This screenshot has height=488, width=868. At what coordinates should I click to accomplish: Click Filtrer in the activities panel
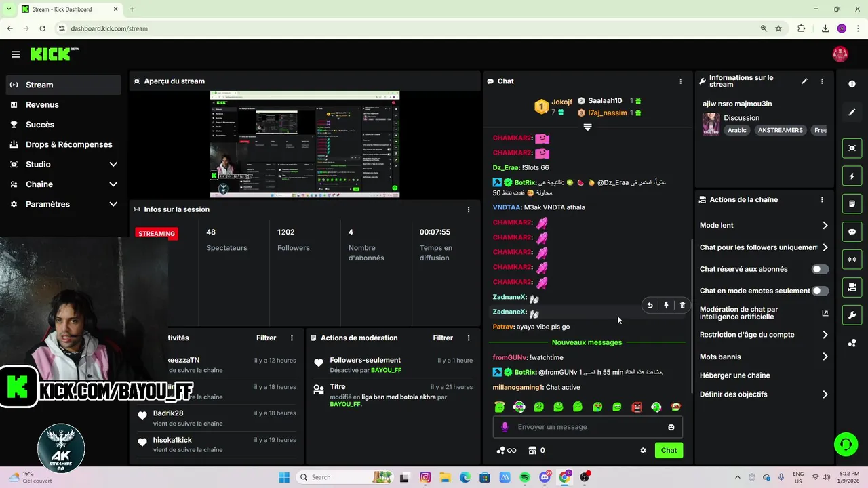tap(267, 338)
